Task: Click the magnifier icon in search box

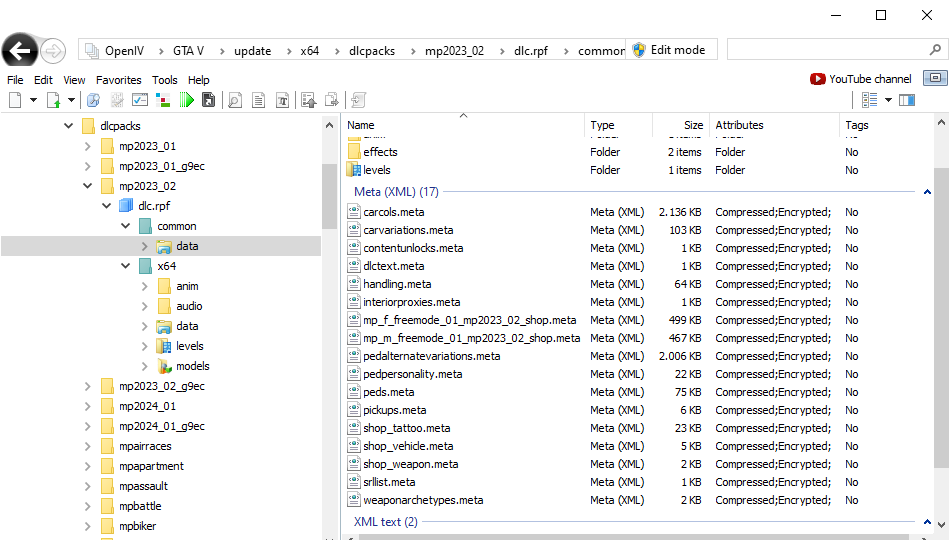Action: [935, 50]
